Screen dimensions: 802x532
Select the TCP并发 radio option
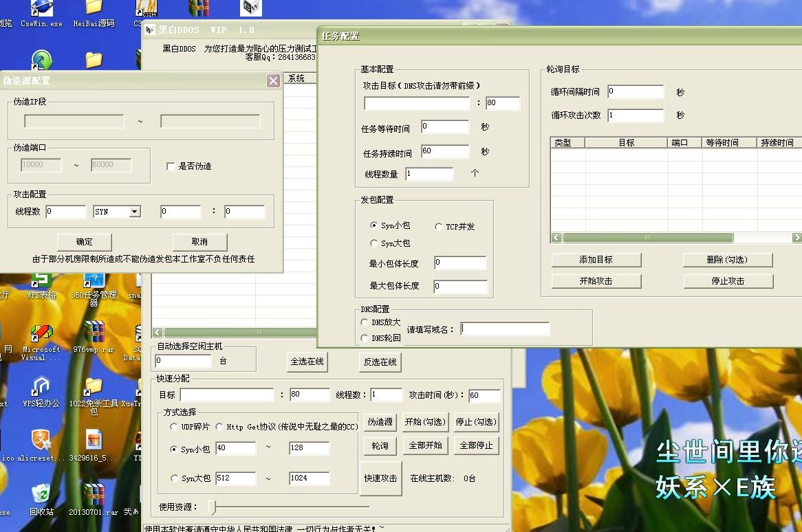click(438, 226)
